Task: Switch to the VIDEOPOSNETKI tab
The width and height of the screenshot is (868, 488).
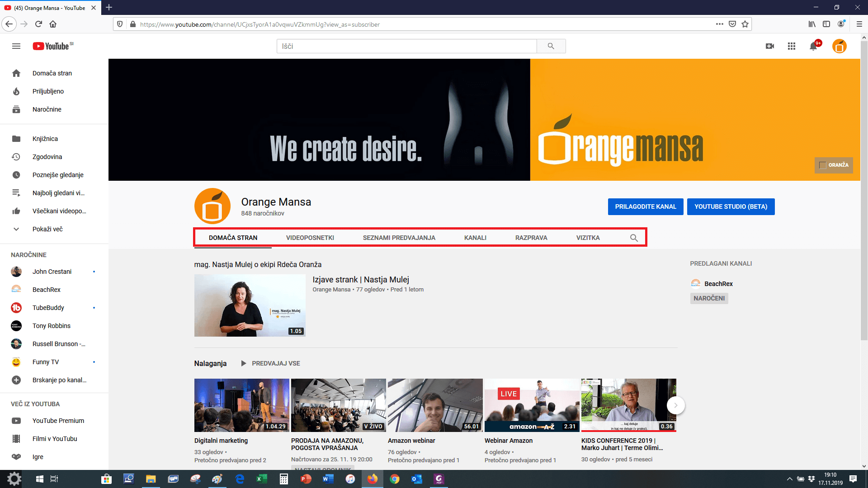Action: [x=310, y=238]
